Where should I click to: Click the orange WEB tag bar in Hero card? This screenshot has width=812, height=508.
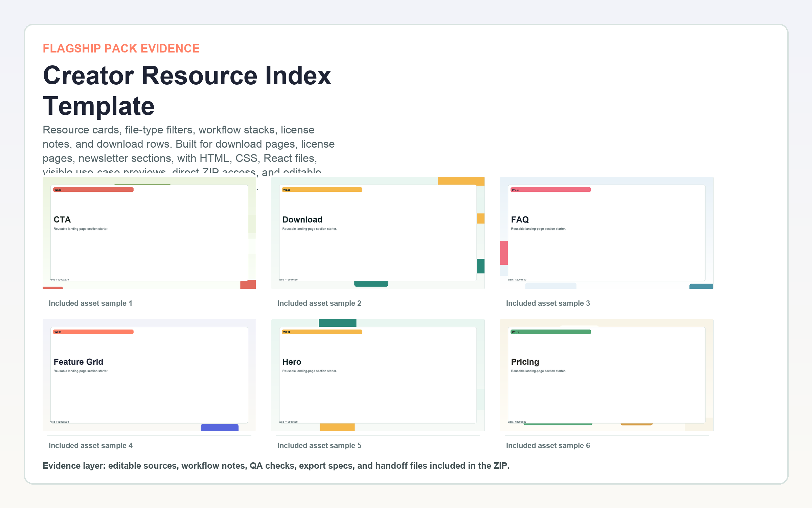coord(322,332)
